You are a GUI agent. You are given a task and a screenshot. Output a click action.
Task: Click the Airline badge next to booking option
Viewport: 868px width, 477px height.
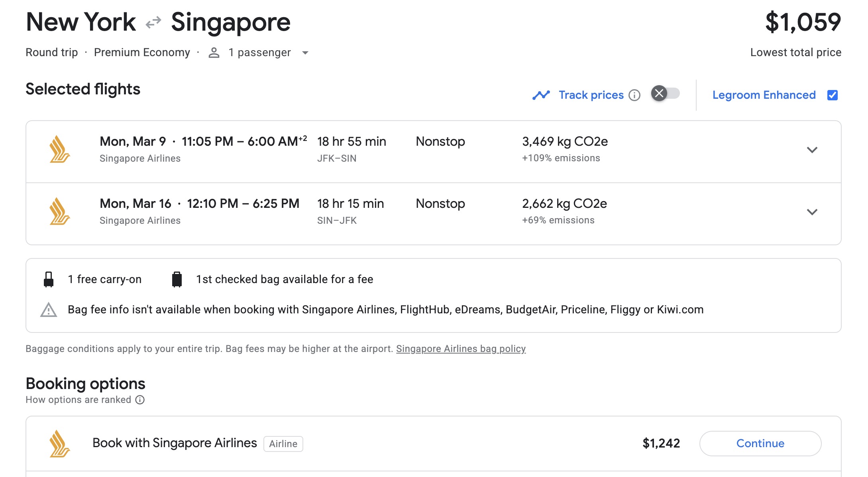click(x=283, y=443)
